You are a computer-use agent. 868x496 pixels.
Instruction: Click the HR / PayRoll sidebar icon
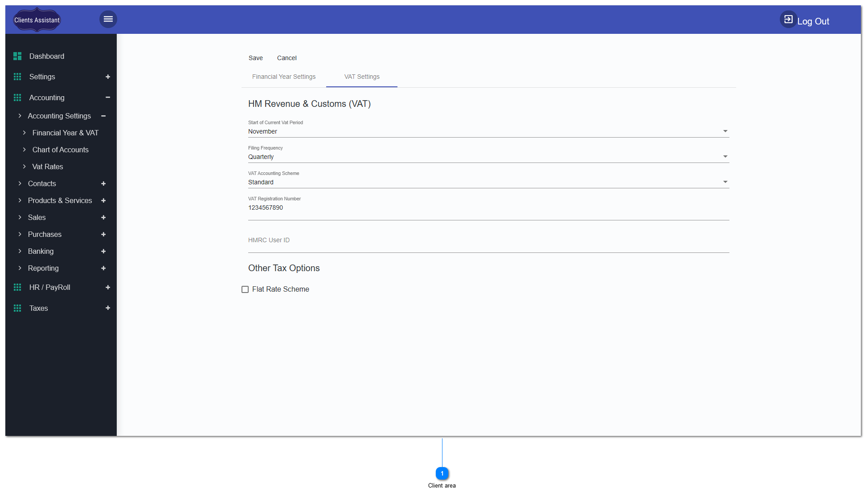tap(17, 287)
